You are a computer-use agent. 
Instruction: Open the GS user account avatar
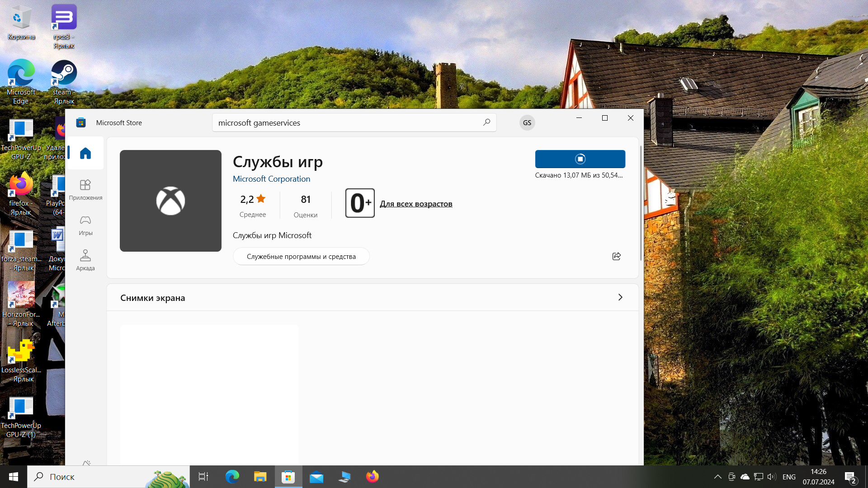pyautogui.click(x=527, y=123)
